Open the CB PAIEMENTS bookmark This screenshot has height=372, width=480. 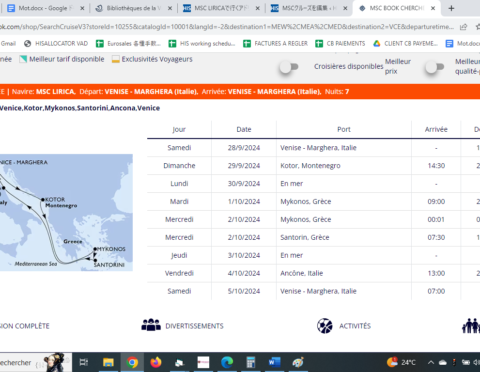340,43
